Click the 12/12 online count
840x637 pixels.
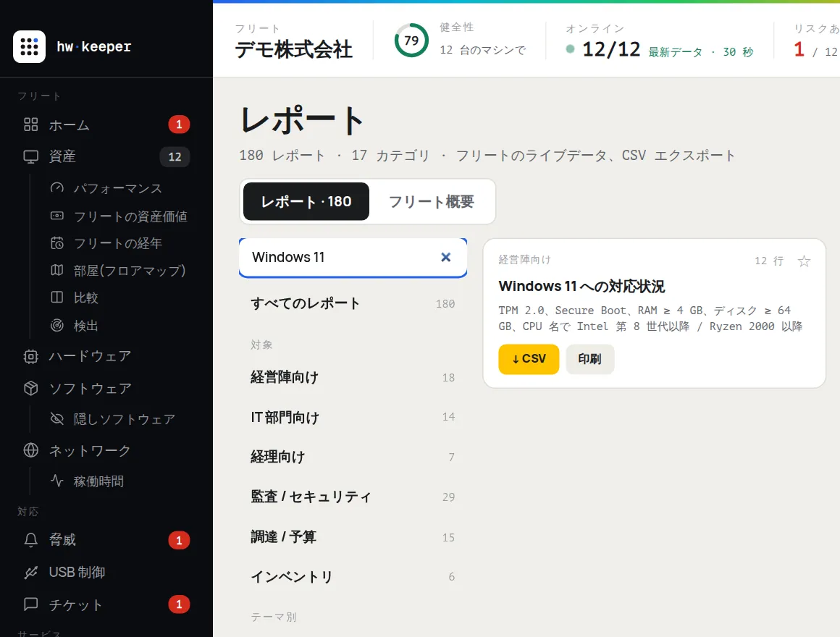pos(611,50)
